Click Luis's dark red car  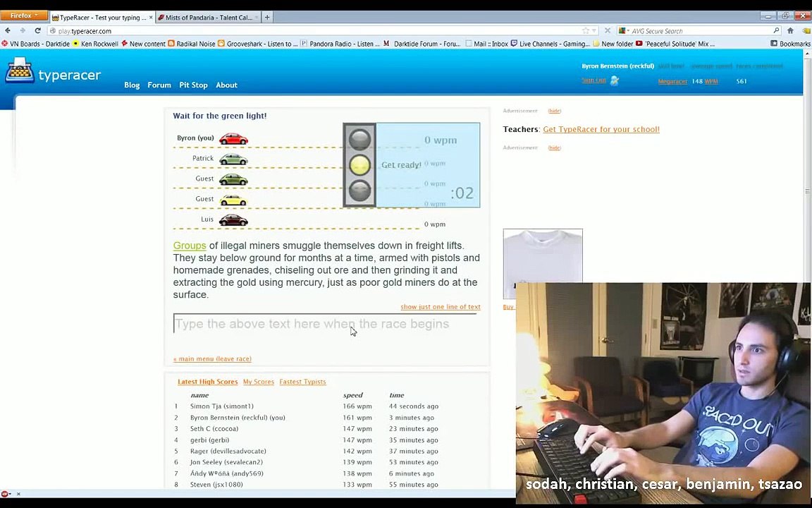[x=233, y=220]
